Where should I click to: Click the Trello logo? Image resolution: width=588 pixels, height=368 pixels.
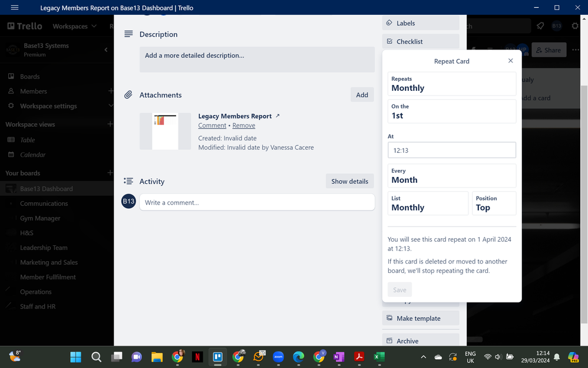click(x=25, y=26)
